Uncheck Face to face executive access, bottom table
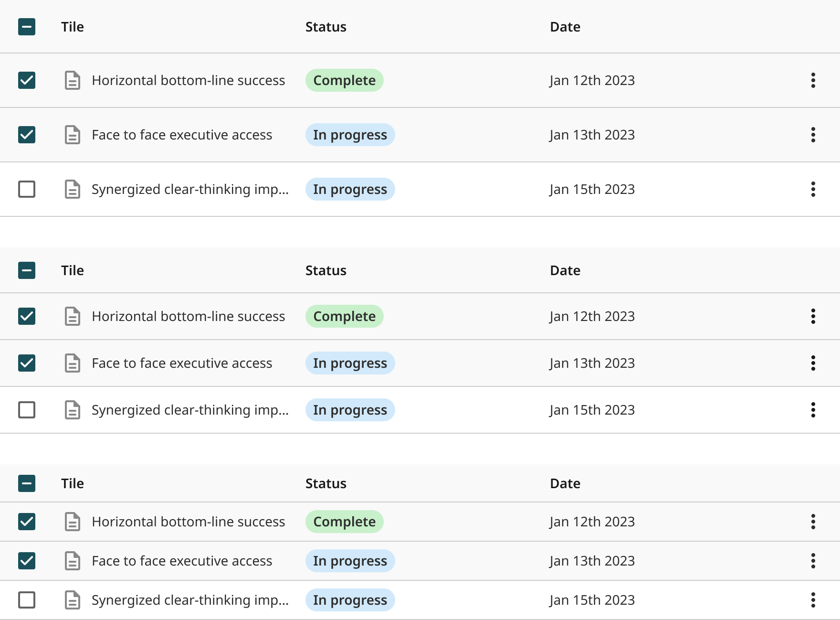840x620 pixels. [x=27, y=561]
